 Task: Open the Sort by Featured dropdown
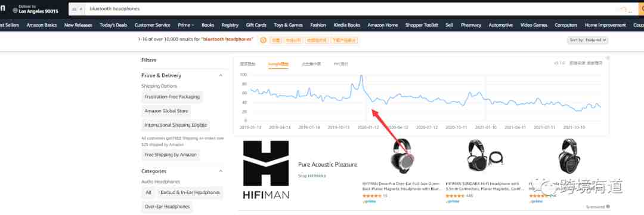[x=588, y=40]
